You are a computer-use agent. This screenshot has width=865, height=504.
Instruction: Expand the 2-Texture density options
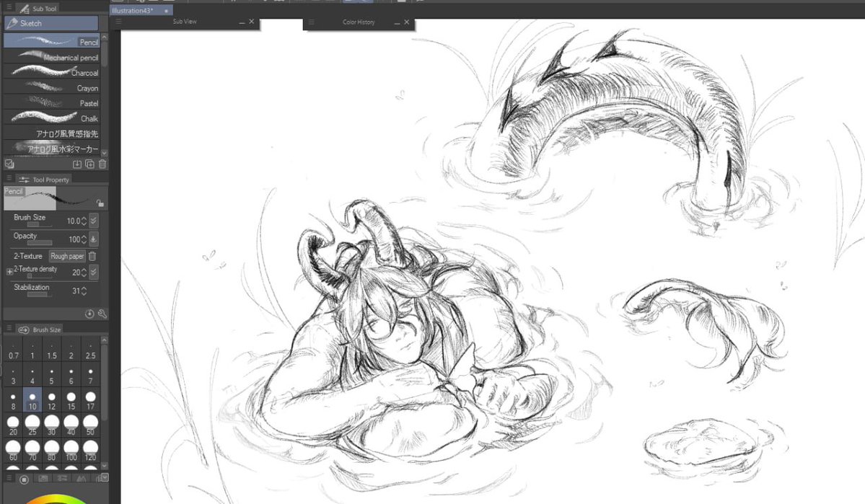click(9, 271)
